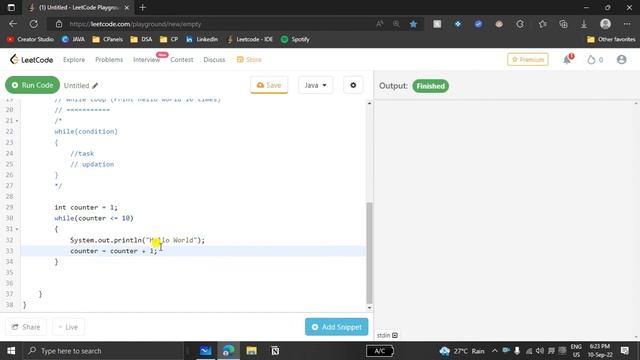Open the DSA bookmarks folder
The image size is (640, 360).
141,39
